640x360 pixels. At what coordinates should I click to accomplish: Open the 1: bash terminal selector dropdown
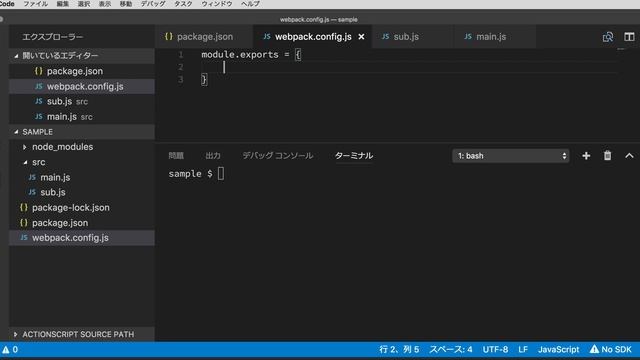[510, 156]
